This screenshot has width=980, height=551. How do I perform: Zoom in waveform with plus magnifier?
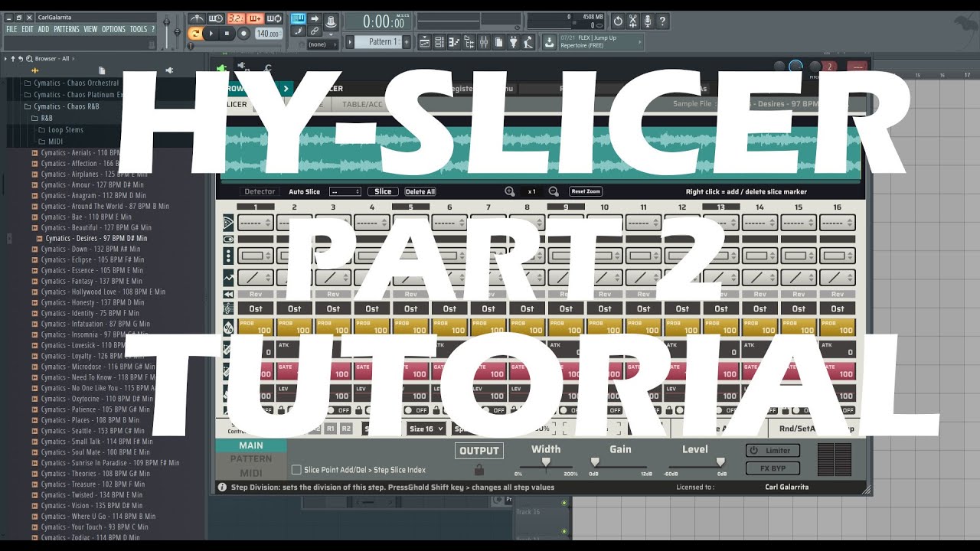pos(510,191)
